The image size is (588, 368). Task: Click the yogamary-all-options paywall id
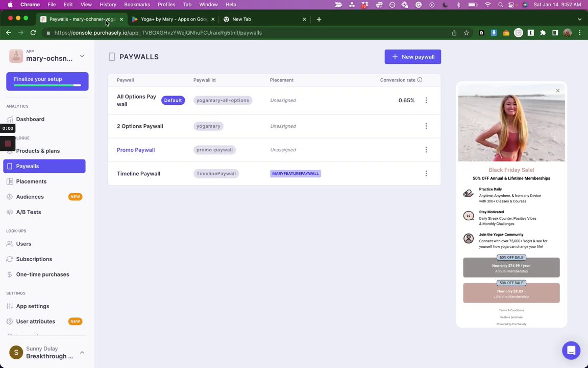coord(223,100)
